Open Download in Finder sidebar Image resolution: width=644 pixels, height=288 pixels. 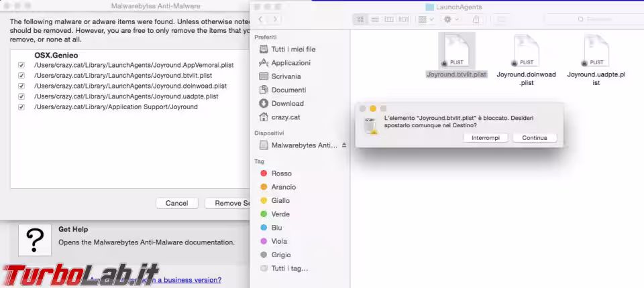[287, 103]
